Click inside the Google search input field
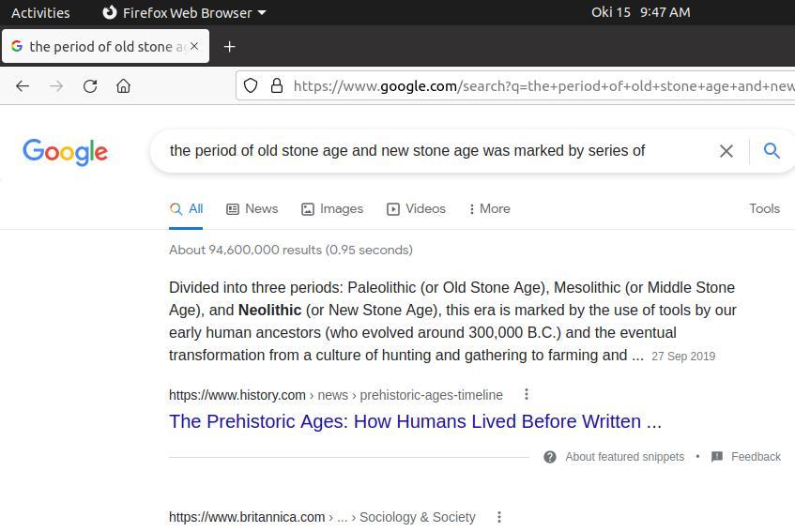 (432, 150)
